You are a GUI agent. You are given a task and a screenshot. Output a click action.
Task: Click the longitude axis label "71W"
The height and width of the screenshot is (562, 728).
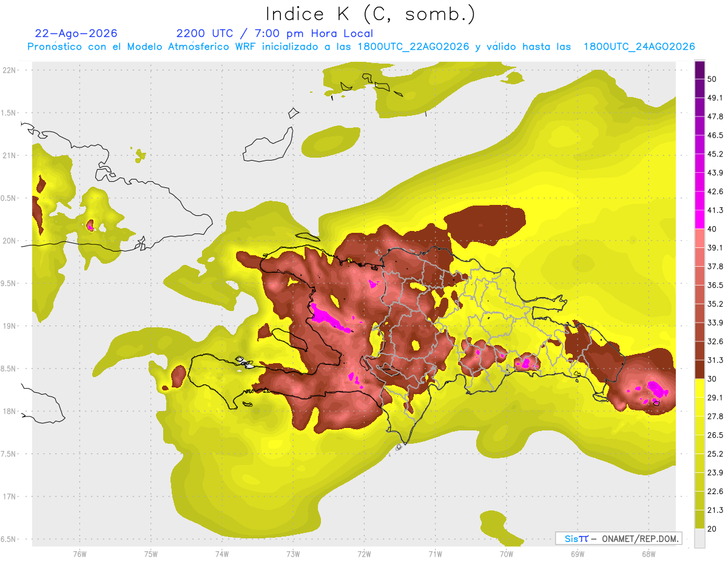click(x=435, y=554)
